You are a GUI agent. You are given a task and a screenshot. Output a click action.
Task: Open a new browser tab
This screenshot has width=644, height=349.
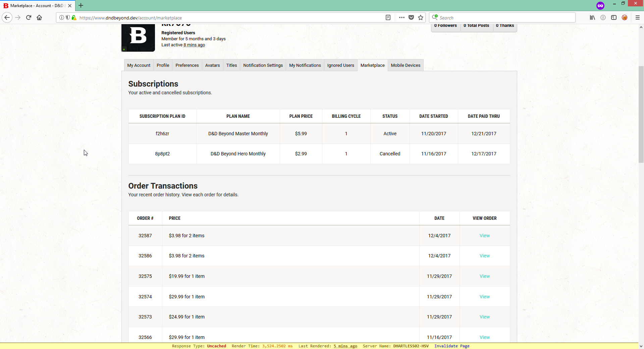[81, 5]
